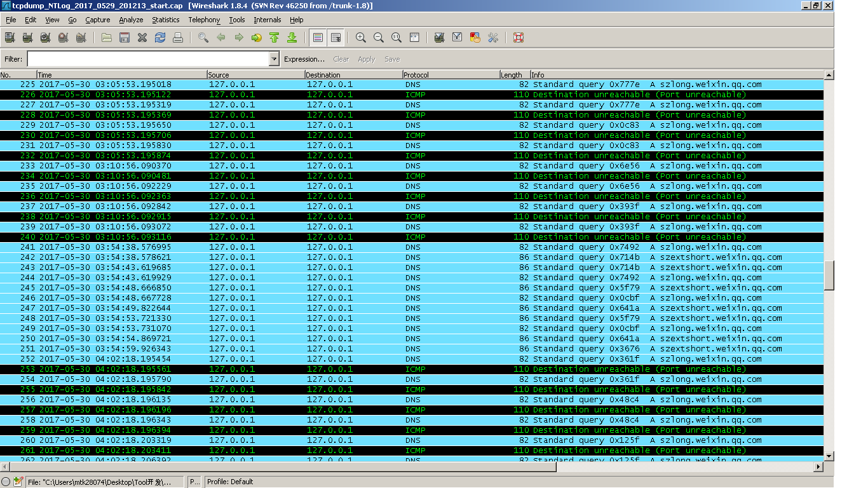Select packet 242 szextshort DNS query
This screenshot has height=488, width=868.
click(412, 257)
